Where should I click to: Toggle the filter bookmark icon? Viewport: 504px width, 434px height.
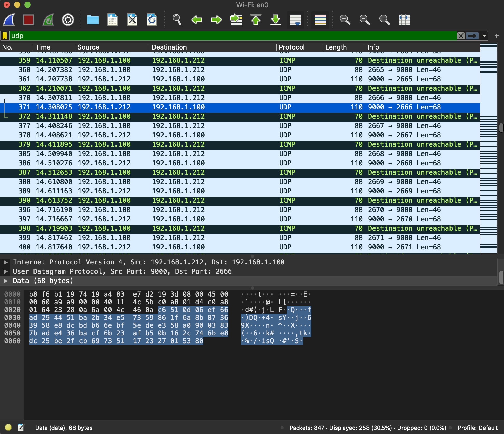(5, 36)
